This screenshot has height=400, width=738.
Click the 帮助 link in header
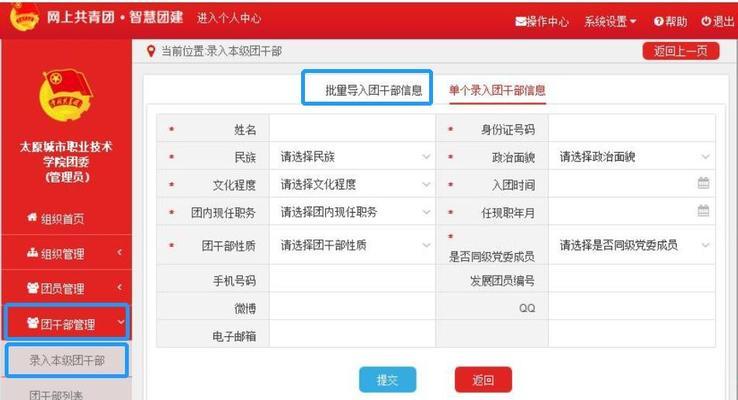pos(670,21)
